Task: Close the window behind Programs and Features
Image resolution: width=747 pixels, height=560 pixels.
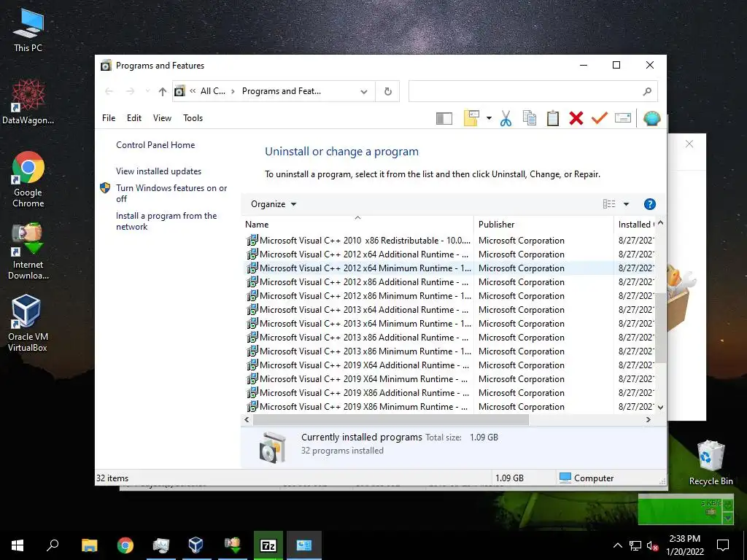Action: click(x=689, y=144)
